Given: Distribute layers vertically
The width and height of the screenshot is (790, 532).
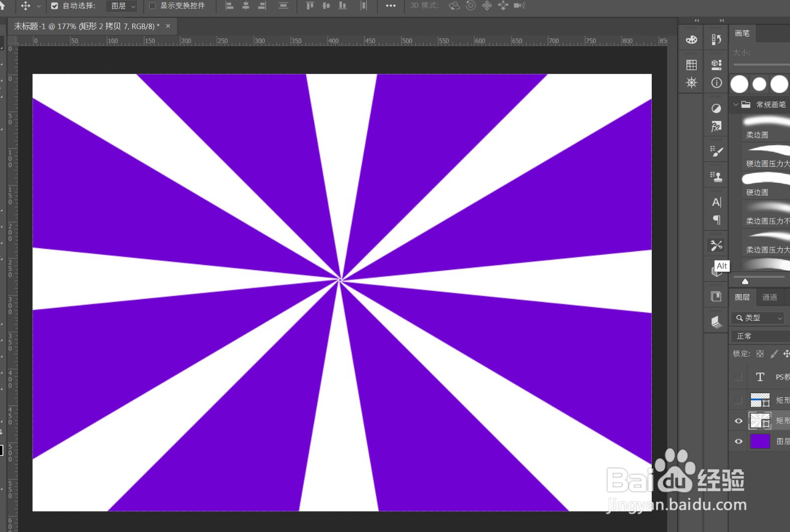Looking at the screenshot, I should tap(283, 6).
